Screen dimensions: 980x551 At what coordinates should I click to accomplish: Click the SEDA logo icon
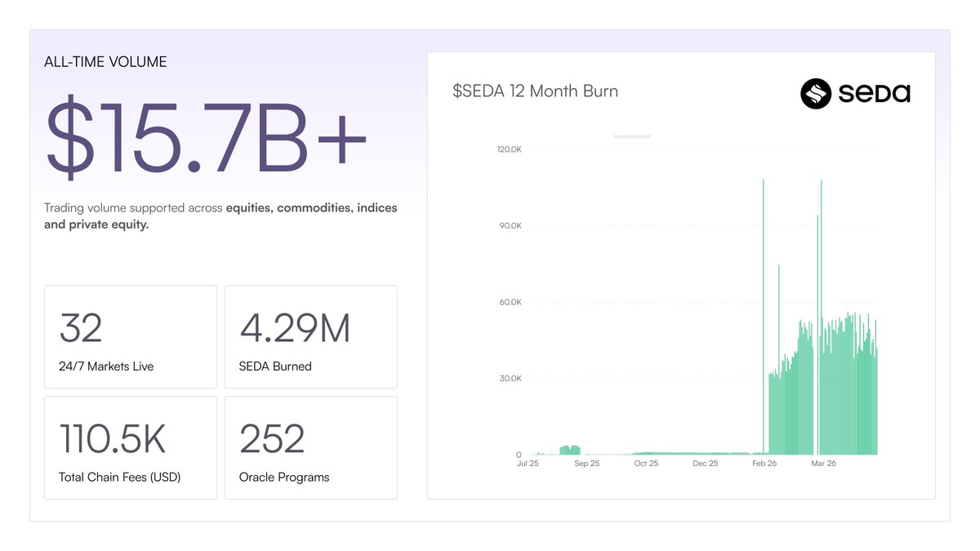(x=815, y=94)
